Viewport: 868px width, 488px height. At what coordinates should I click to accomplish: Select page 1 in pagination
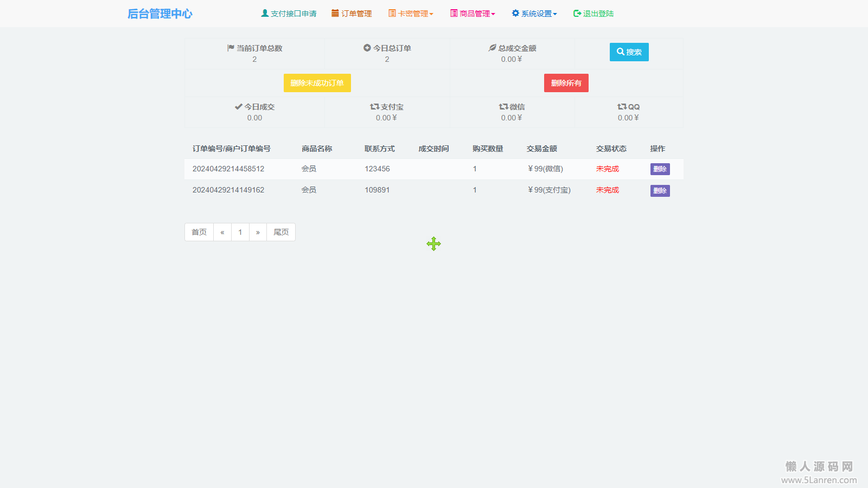point(240,232)
